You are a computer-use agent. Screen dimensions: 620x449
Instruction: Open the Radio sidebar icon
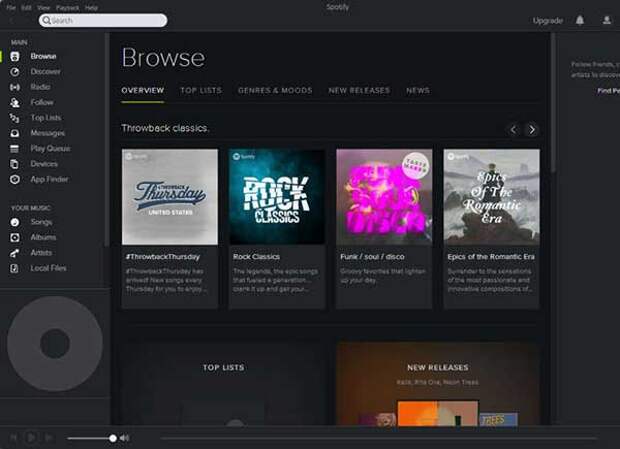(x=15, y=87)
